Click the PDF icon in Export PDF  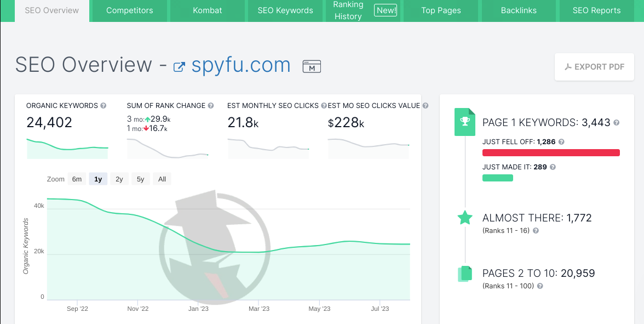pyautogui.click(x=568, y=67)
